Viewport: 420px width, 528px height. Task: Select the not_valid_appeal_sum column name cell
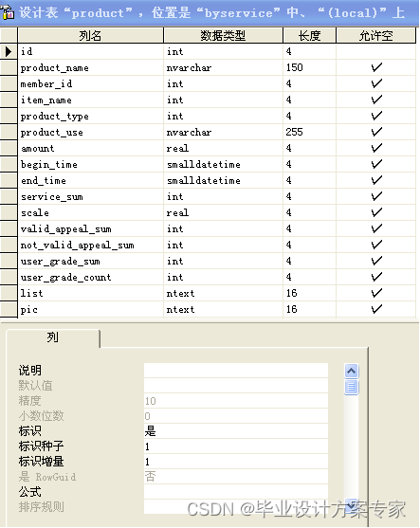coord(91,246)
